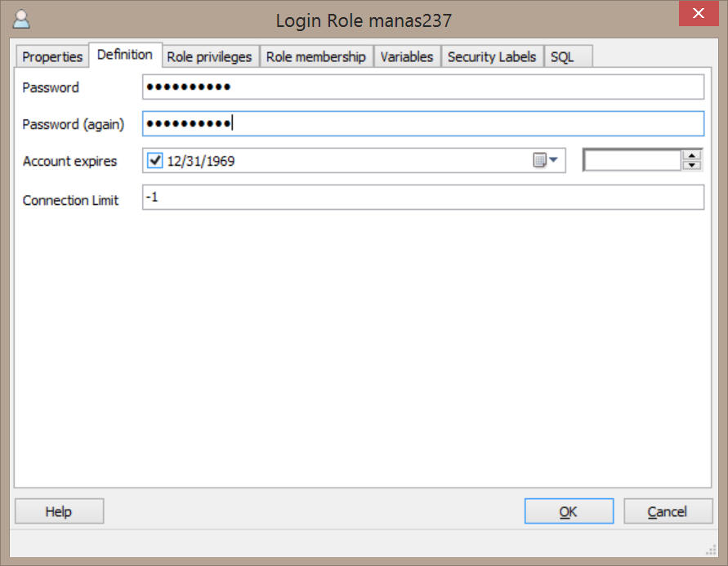This screenshot has width=728, height=566.
Task: Decrease expiry time with the down arrow
Action: coord(692,166)
